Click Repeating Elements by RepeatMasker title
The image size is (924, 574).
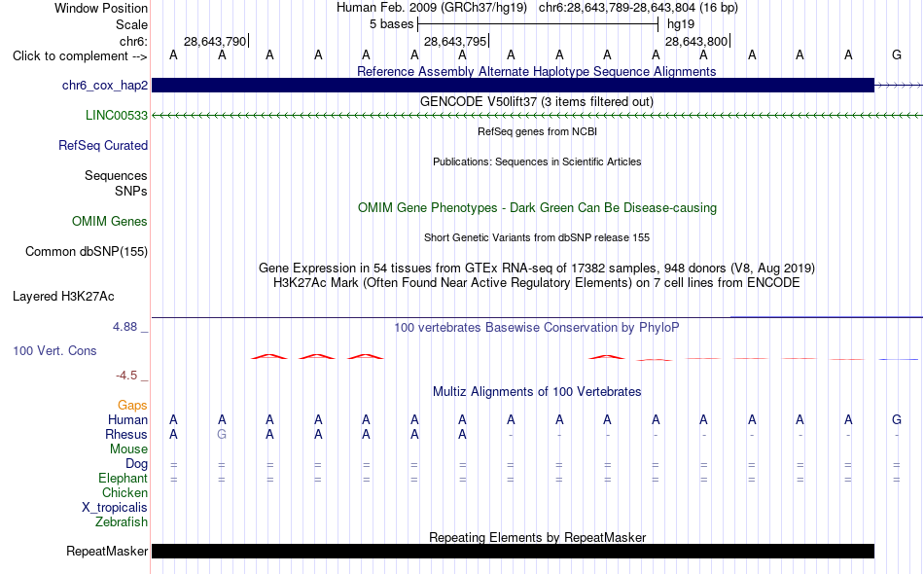click(537, 537)
